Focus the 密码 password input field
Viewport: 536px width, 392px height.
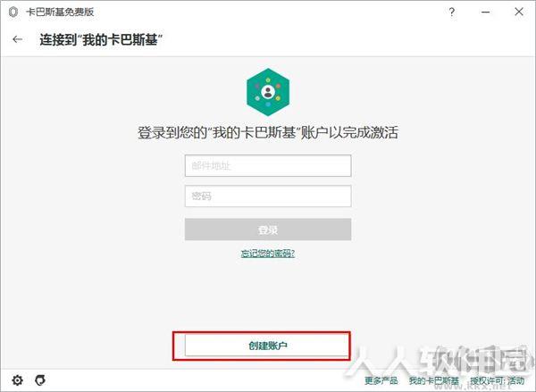coord(268,196)
